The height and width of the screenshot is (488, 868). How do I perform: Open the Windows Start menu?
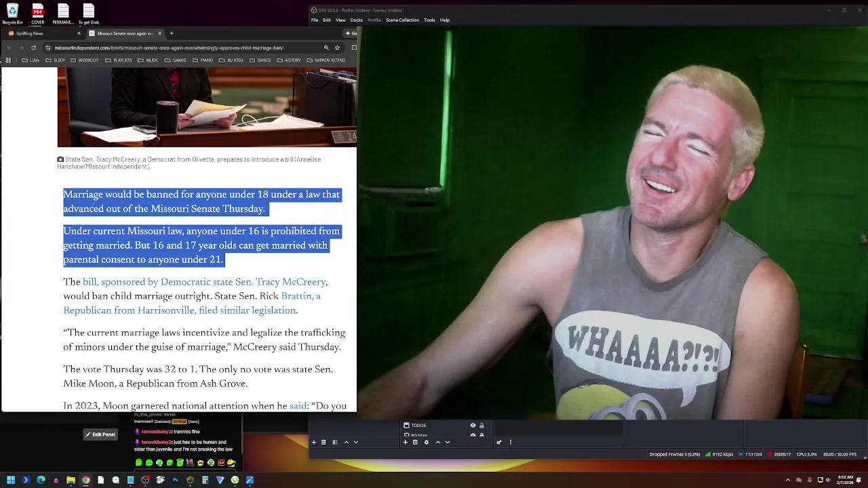(11, 480)
